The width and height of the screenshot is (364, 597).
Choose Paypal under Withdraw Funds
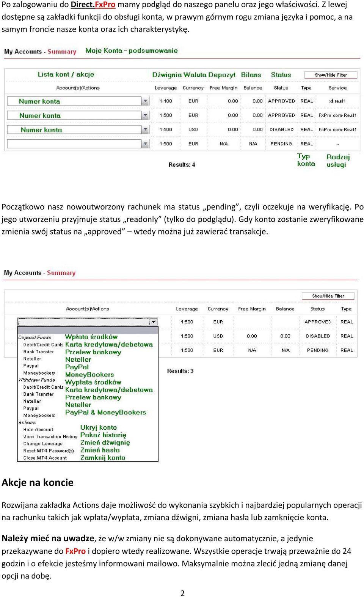click(x=31, y=408)
